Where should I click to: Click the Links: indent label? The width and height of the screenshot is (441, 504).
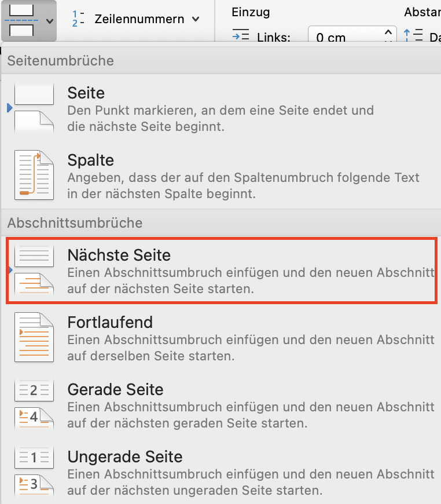pos(274,36)
